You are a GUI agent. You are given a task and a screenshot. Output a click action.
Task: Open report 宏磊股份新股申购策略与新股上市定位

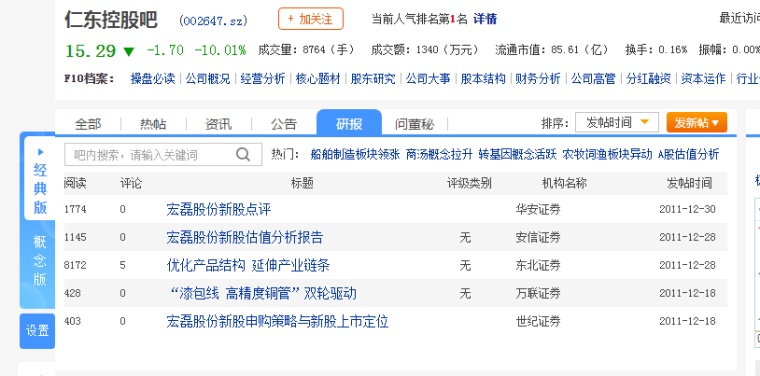click(x=277, y=321)
